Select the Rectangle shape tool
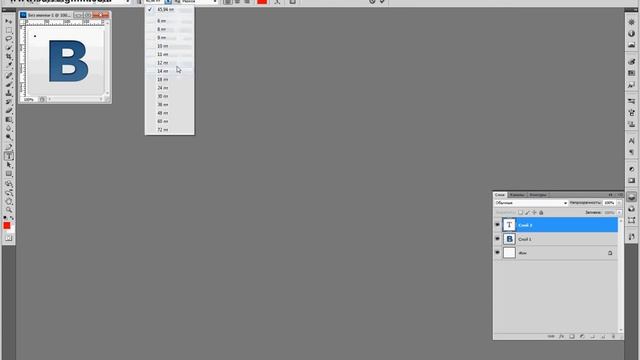Image resolution: width=640 pixels, height=360 pixels. click(9, 174)
